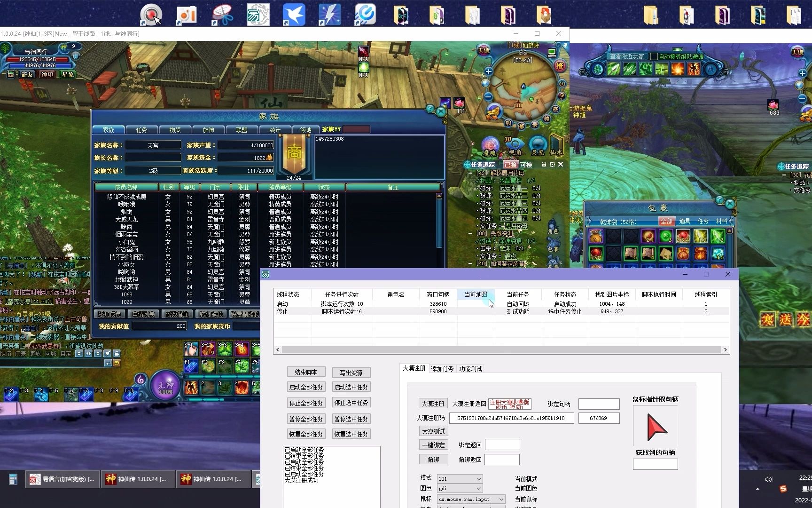Open the 鼠标 dropdown dx.mouse.raw.input
This screenshot has height=508, width=812.
coord(471,499)
